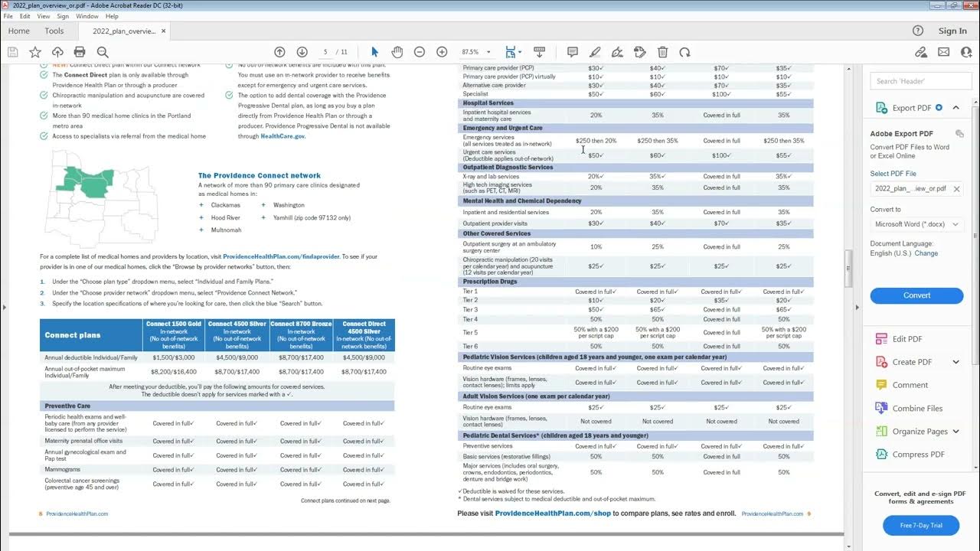Activate the selection arrow tool
Screen dimensions: 980x551
(x=374, y=52)
